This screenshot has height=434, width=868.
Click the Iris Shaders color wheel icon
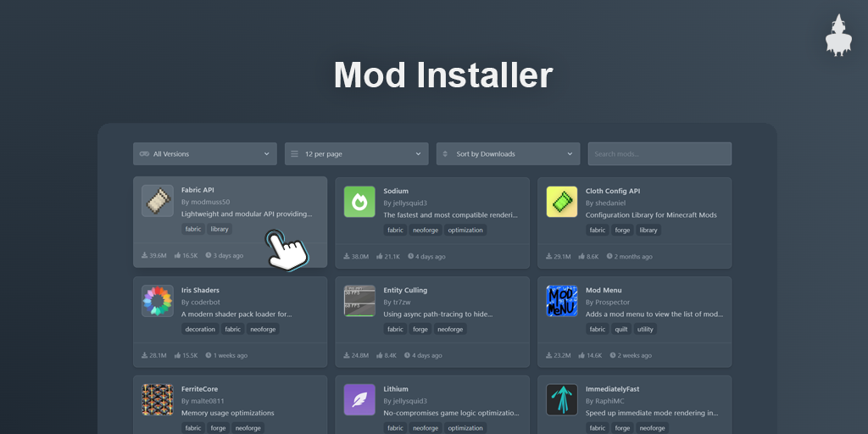[x=158, y=301]
